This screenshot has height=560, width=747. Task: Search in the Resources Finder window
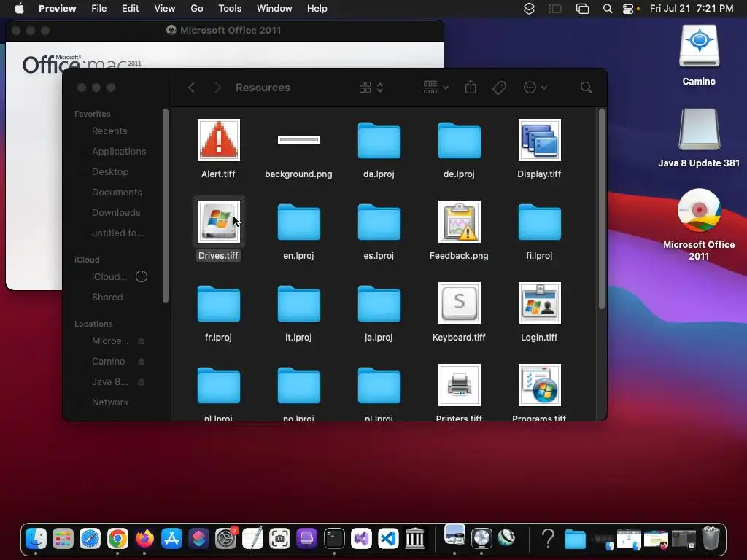[x=587, y=87]
